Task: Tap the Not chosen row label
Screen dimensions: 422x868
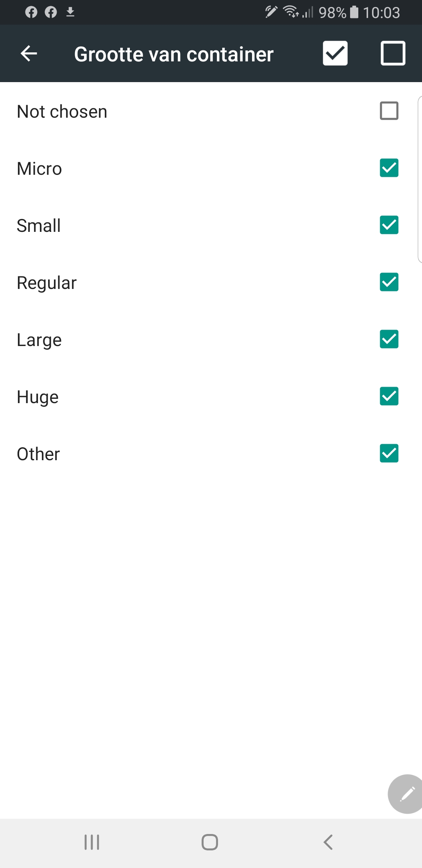Action: pos(62,112)
